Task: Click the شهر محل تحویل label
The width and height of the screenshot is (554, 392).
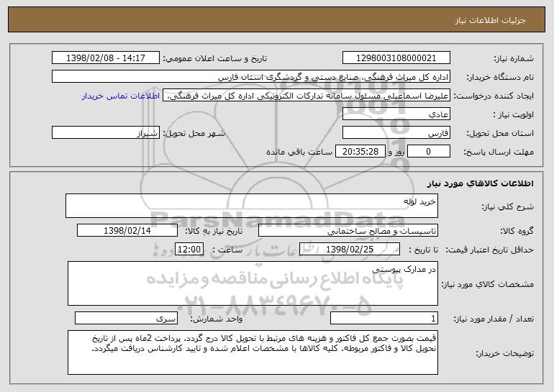Action: (194, 133)
